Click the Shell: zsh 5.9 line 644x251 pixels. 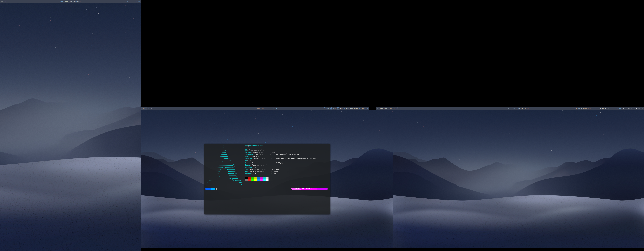(252, 156)
